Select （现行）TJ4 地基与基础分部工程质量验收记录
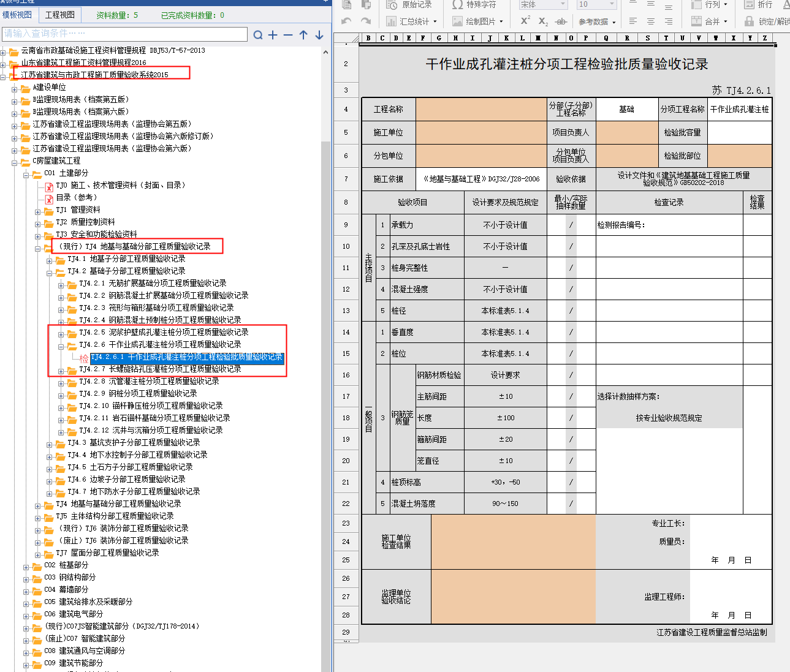790x672 pixels. [134, 246]
